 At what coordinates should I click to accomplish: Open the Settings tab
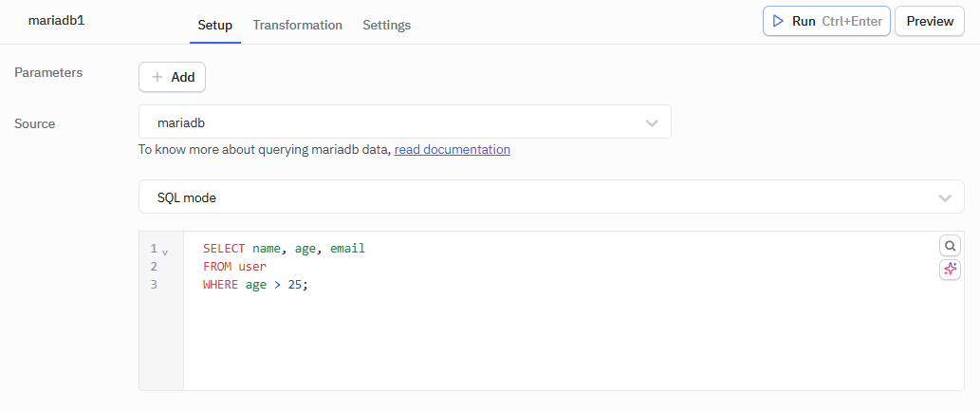(x=386, y=25)
